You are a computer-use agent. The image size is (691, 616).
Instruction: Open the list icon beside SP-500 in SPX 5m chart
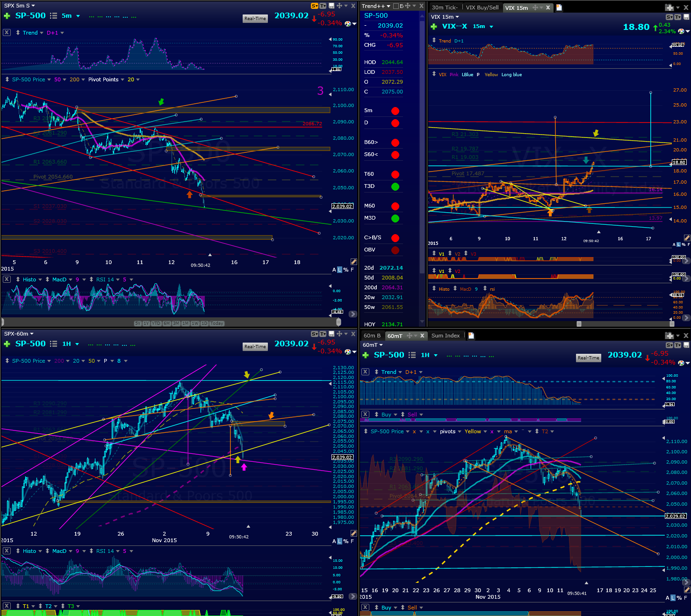point(53,16)
